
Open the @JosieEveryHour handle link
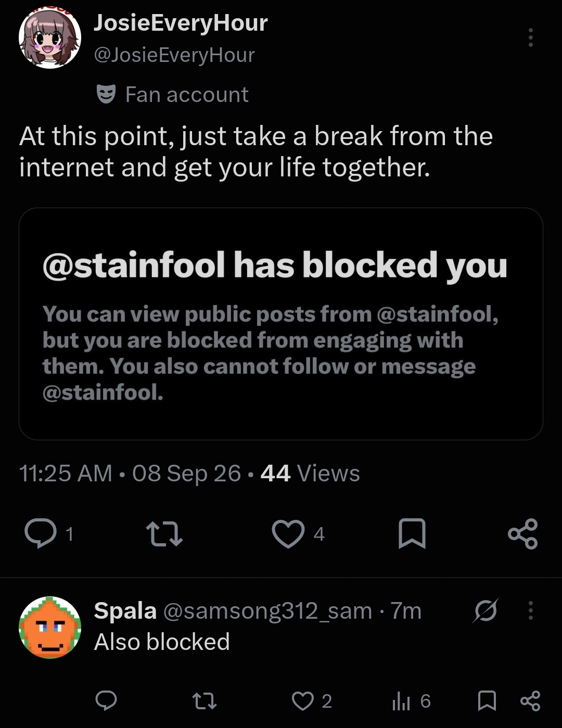[174, 55]
